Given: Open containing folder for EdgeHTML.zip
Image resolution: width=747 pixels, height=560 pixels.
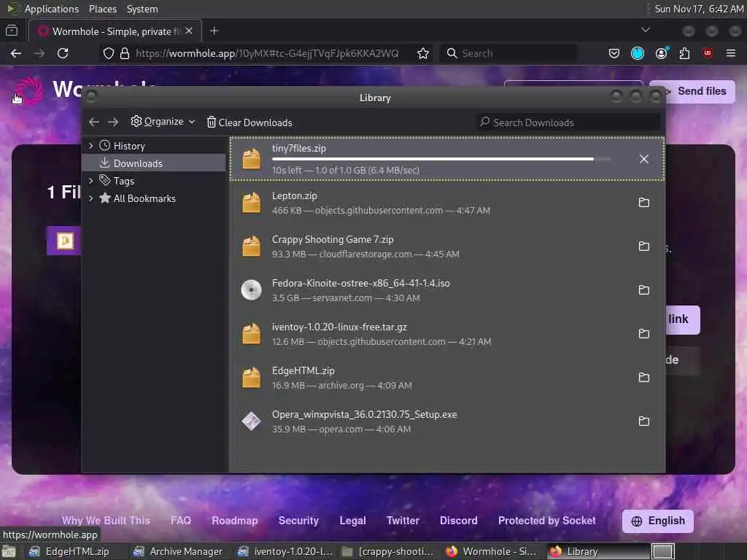Looking at the screenshot, I should (643, 378).
